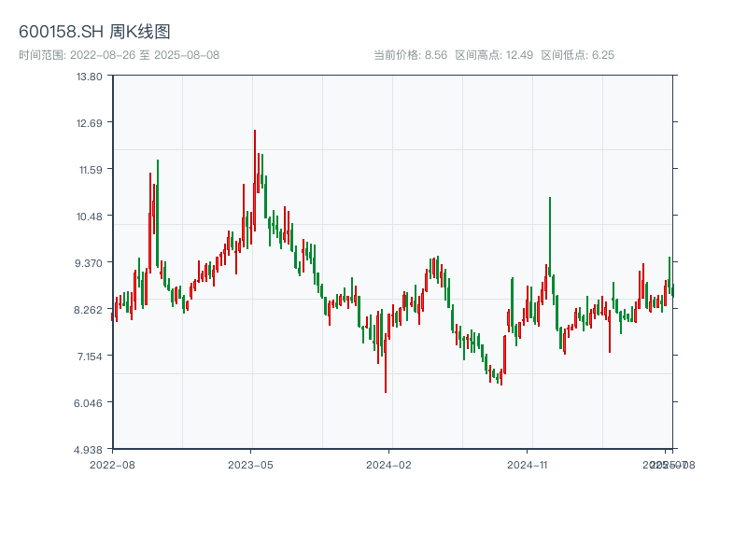Viewport: 747px width, 560px height.
Task: Click the 2024-02 x-axis date label
Action: pyautogui.click(x=388, y=464)
